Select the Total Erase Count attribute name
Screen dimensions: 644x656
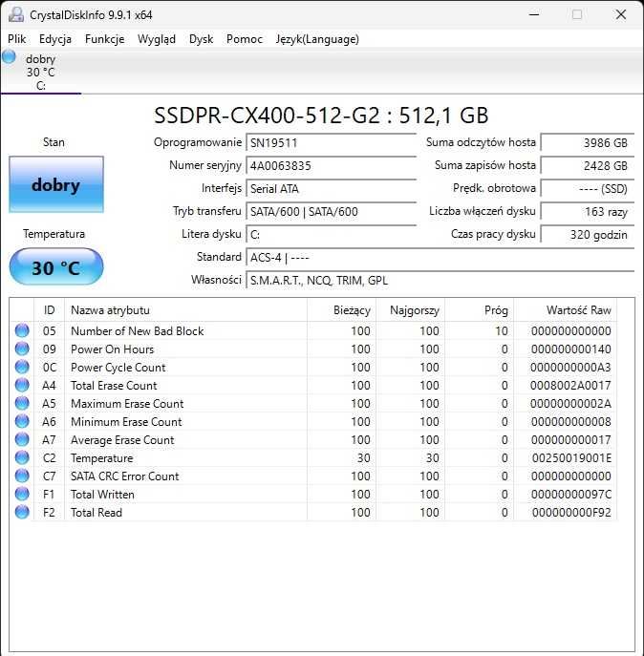click(114, 386)
